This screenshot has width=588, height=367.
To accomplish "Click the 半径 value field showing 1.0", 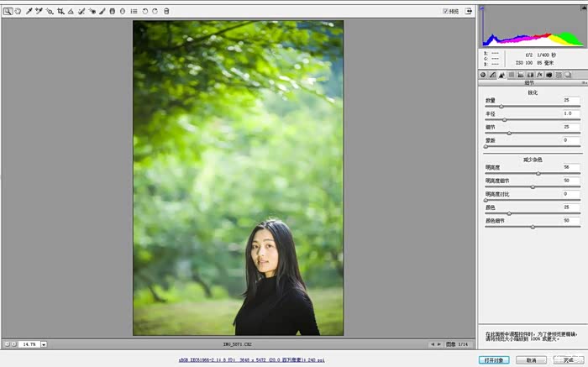I will click(570, 113).
